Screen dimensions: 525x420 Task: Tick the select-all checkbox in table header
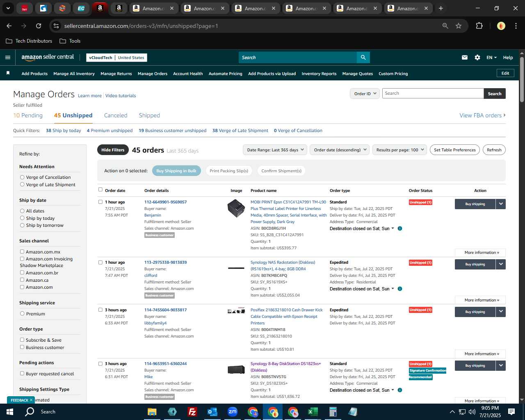[x=100, y=189]
